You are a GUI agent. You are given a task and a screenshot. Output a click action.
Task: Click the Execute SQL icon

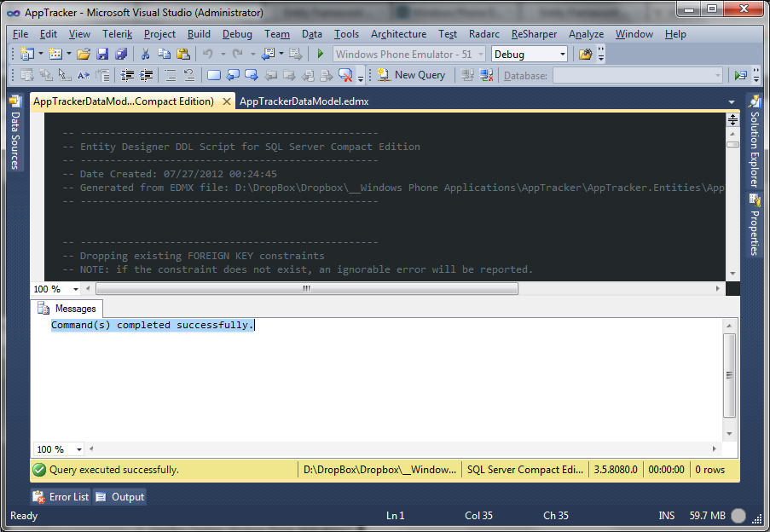tap(740, 75)
